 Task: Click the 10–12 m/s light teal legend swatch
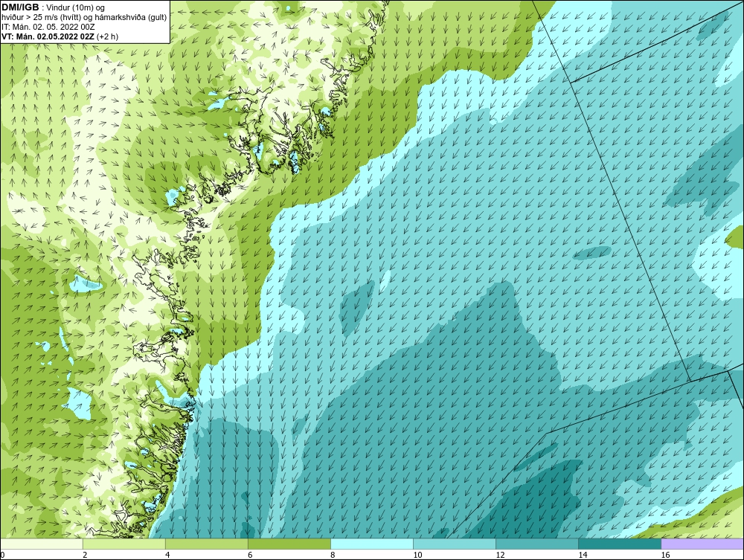point(455,544)
